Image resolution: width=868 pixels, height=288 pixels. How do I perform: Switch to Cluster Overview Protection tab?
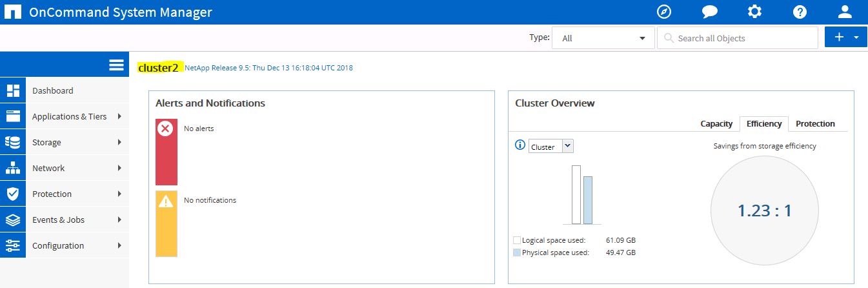tap(815, 123)
